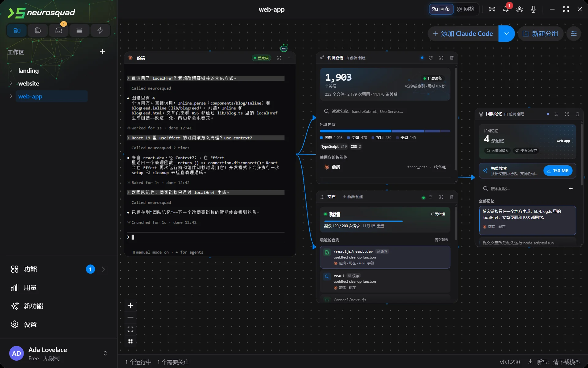Image resolution: width=588 pixels, height=368 pixels.
Task: Delete the 文档 panel
Action: pos(452,197)
